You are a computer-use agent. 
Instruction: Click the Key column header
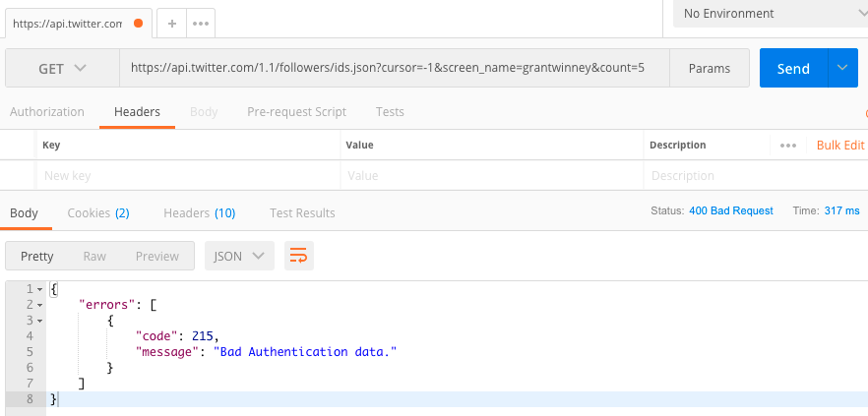tap(51, 145)
